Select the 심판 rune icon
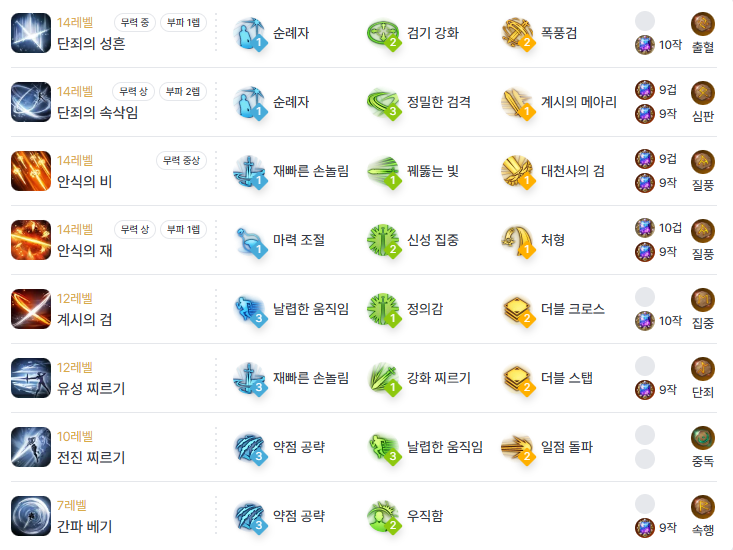Screen dimensions: 733x550 coord(703,93)
